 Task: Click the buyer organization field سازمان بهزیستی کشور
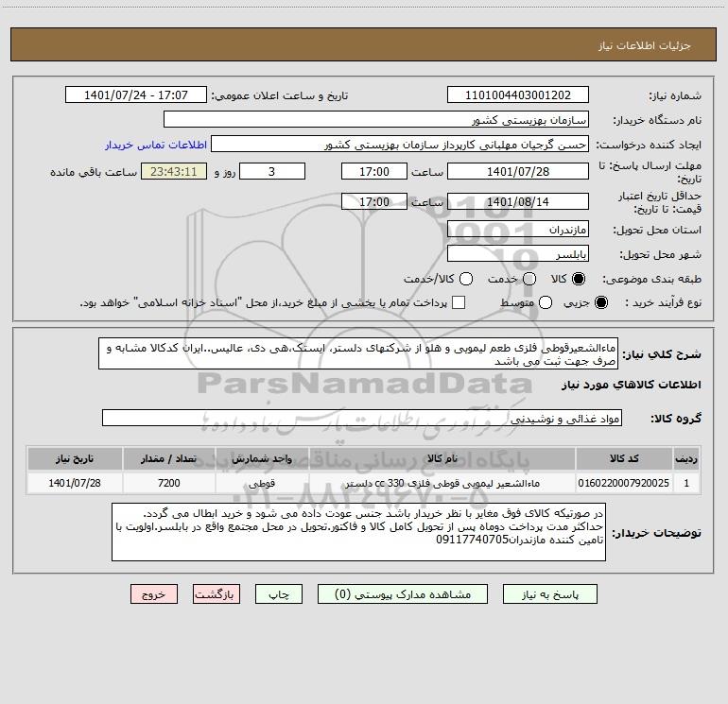click(376, 120)
